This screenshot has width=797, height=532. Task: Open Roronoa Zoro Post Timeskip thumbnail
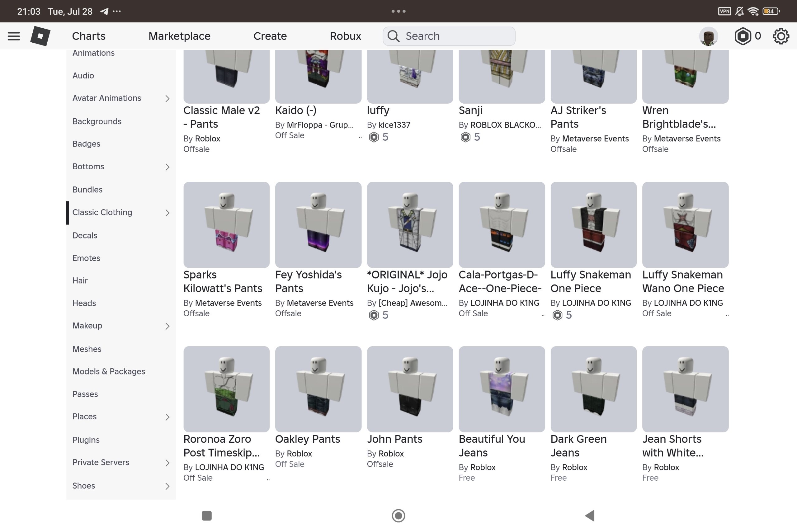pyautogui.click(x=226, y=389)
